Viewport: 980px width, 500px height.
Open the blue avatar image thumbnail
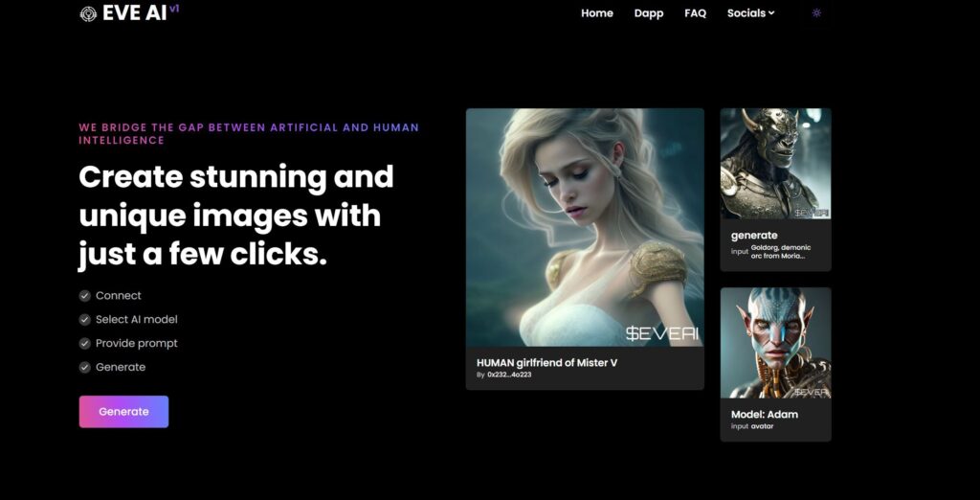775,343
